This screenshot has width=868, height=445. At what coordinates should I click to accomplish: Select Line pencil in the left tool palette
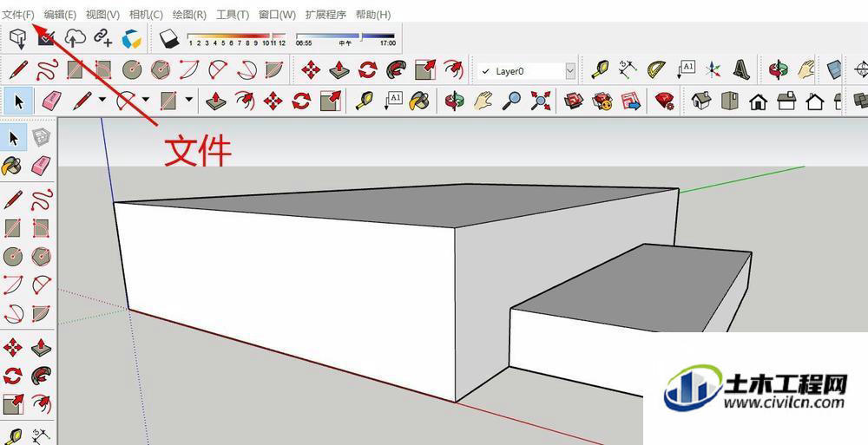(x=12, y=200)
